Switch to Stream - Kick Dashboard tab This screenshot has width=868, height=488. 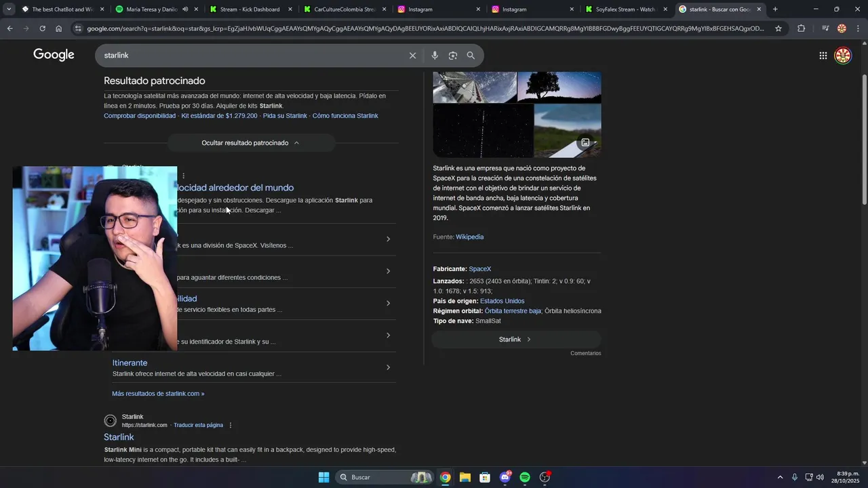(250, 9)
